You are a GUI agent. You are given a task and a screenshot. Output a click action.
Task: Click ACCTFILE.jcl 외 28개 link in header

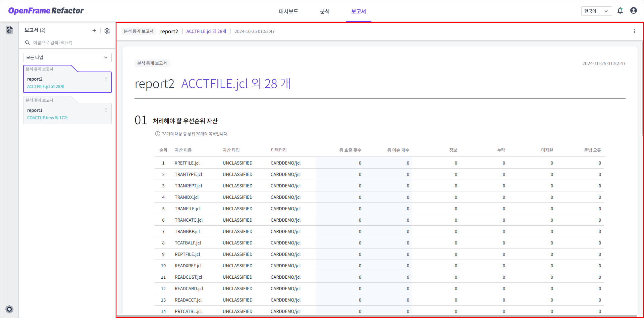point(206,31)
